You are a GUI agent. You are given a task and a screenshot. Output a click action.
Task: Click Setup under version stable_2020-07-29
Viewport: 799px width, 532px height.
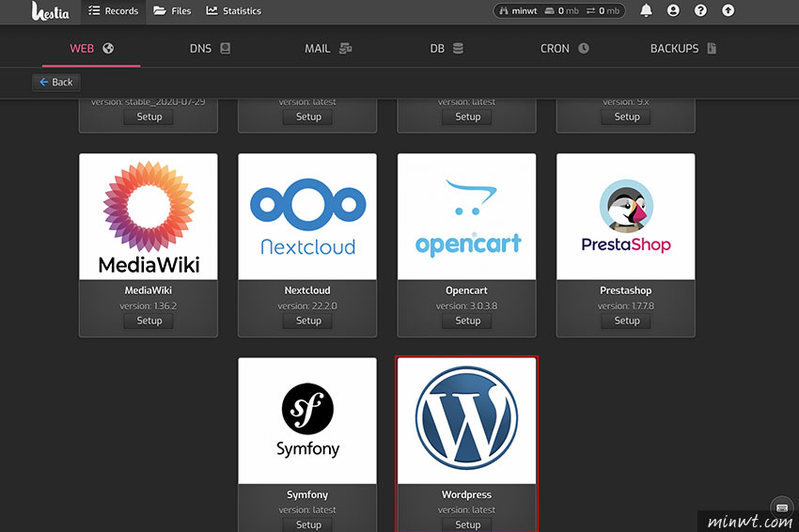point(149,117)
